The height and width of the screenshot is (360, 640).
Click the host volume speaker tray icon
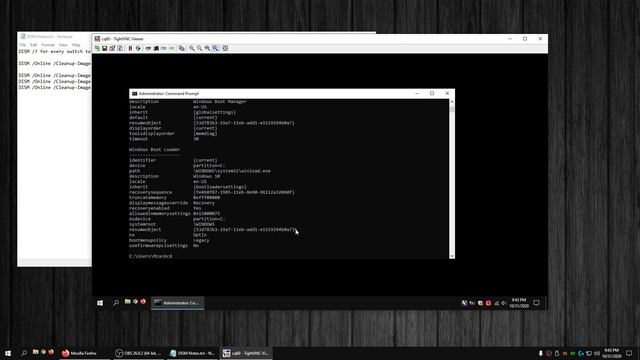click(x=597, y=353)
